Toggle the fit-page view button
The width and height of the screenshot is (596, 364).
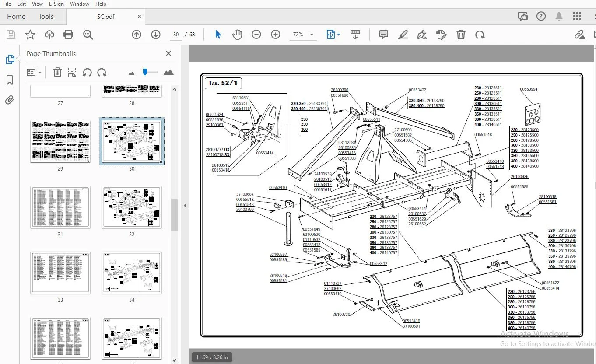[331, 35]
